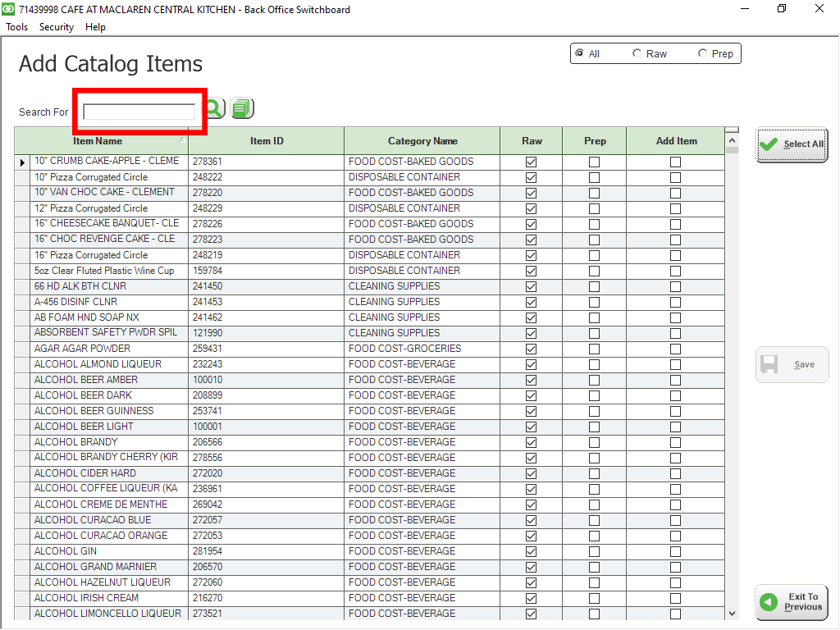Click the green magnifying glass search icon
The image size is (840, 630).
(212, 107)
